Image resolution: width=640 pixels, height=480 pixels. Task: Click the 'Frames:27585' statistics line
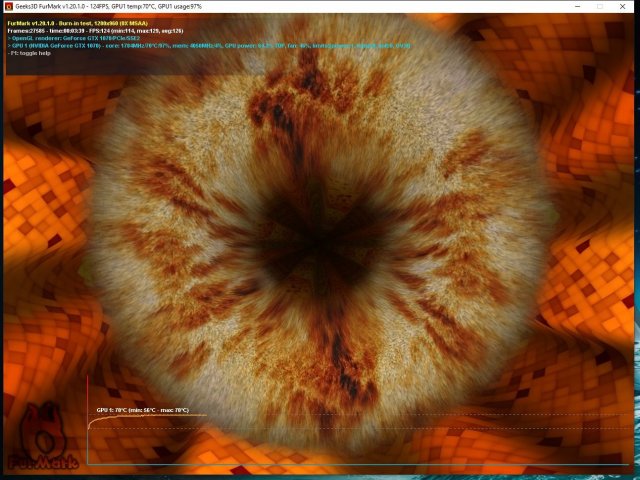pos(95,31)
